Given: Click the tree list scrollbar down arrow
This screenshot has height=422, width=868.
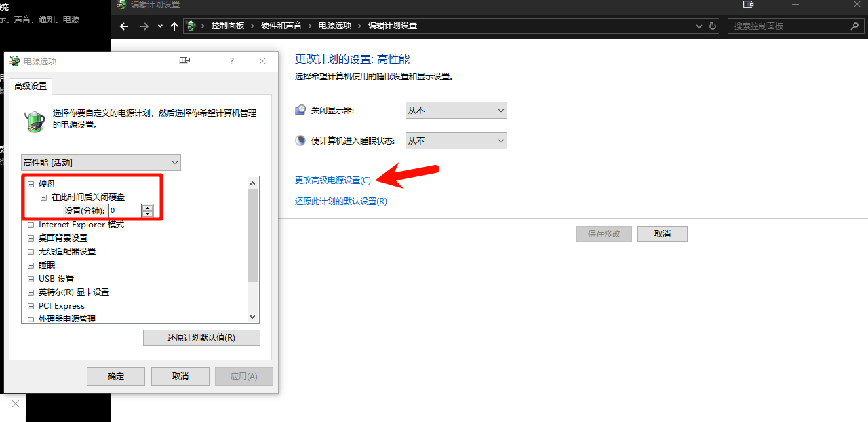Looking at the screenshot, I should click(x=253, y=317).
